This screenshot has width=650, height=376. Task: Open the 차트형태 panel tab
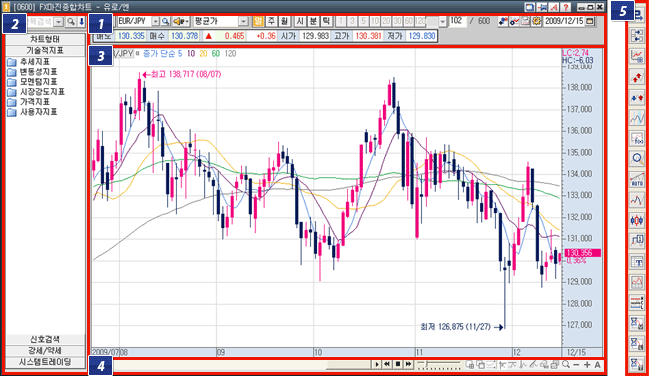45,39
